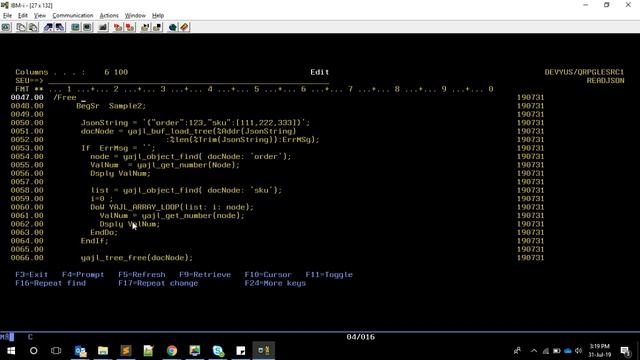This screenshot has height=360, width=640.
Task: Open Sticky Notes from the taskbar
Action: point(241,351)
